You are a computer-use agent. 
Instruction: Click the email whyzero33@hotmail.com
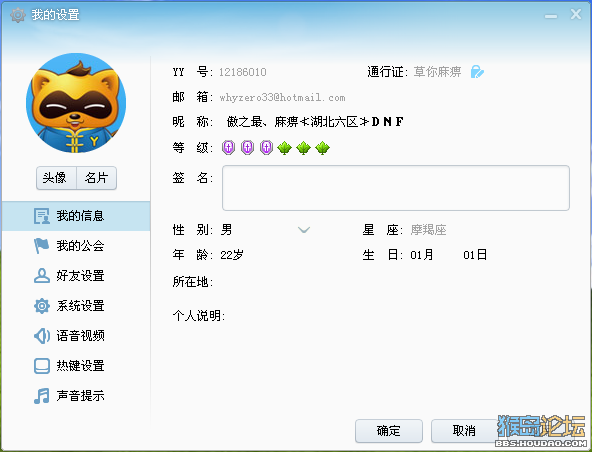282,97
